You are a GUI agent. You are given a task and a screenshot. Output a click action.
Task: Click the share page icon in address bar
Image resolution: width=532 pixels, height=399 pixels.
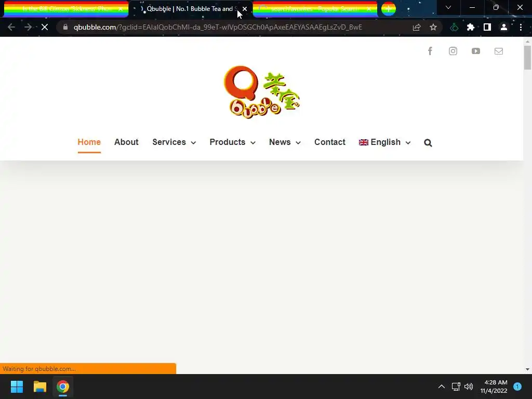[x=417, y=27]
